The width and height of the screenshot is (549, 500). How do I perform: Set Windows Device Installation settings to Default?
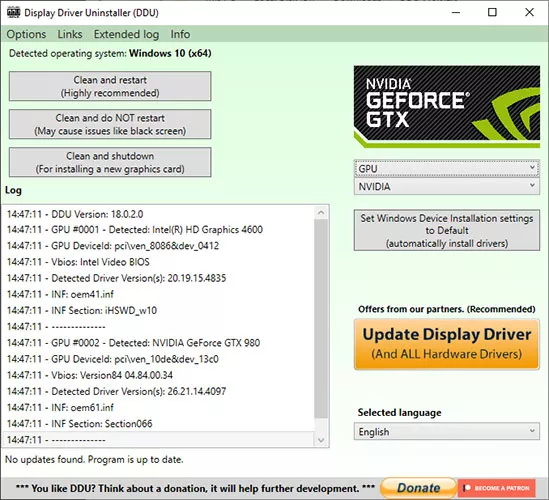coord(447,230)
